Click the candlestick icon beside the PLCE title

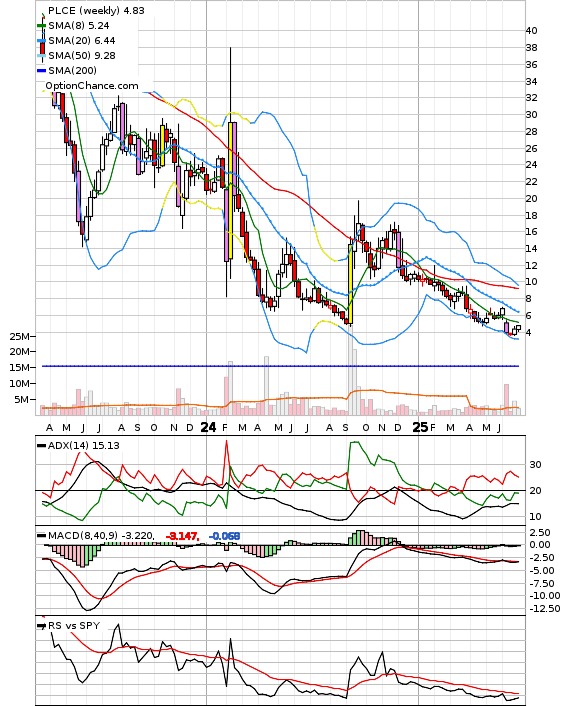click(43, 38)
